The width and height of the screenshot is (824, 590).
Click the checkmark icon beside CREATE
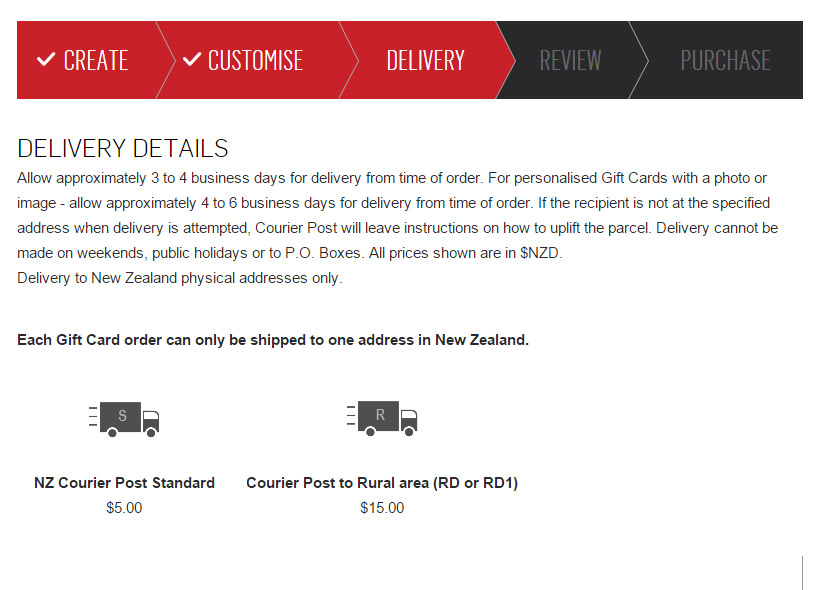(46, 60)
